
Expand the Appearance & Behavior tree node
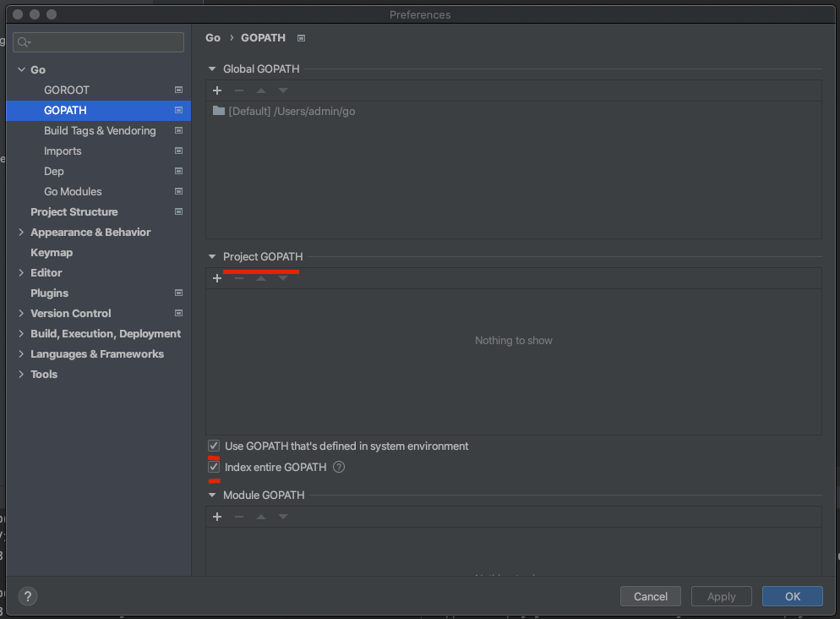[x=21, y=232]
